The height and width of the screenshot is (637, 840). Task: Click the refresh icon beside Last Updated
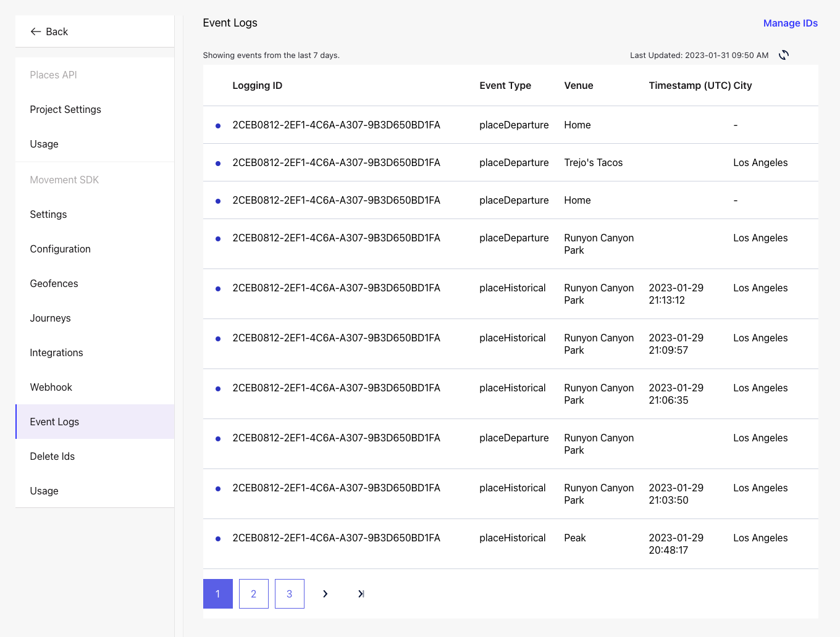(783, 55)
